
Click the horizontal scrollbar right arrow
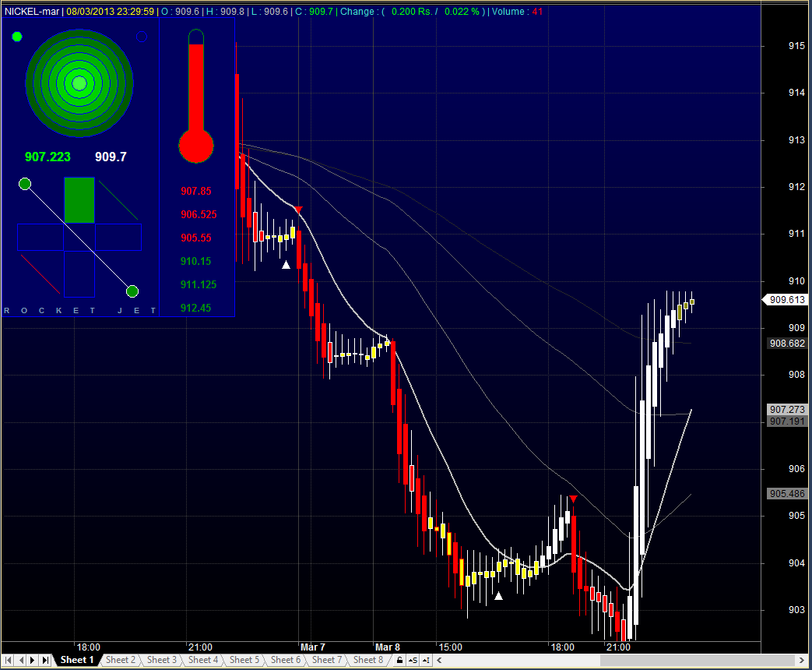tap(803, 660)
